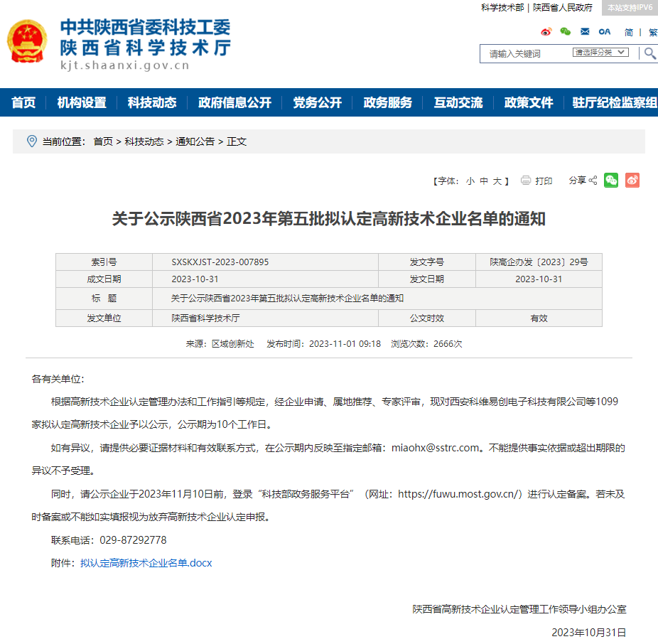Open the 政府信息公开 menu
This screenshot has height=644, width=658.
pos(234,102)
